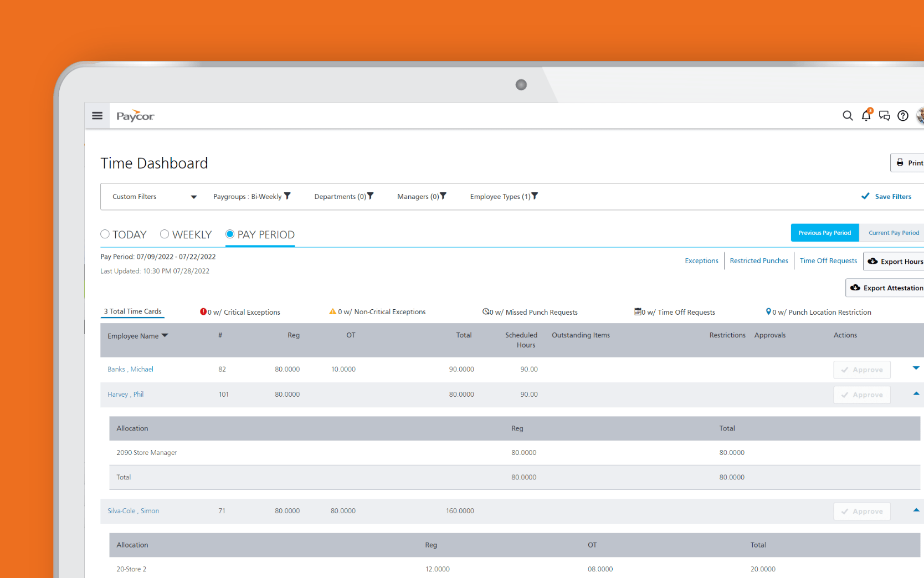This screenshot has height=578, width=924.
Task: Filter by Critical Exceptions
Action: pos(240,312)
